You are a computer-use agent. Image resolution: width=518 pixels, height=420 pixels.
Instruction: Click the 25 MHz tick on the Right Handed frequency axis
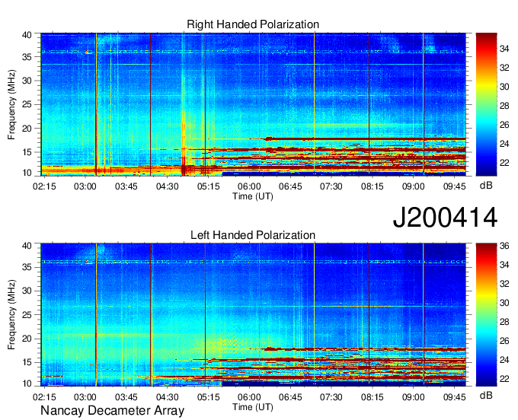(x=27, y=104)
